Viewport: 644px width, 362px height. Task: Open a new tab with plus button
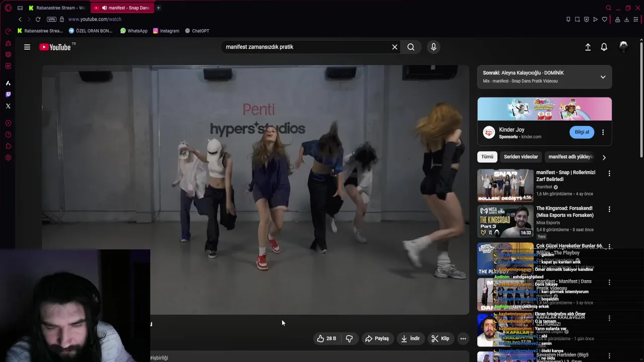pyautogui.click(x=158, y=8)
